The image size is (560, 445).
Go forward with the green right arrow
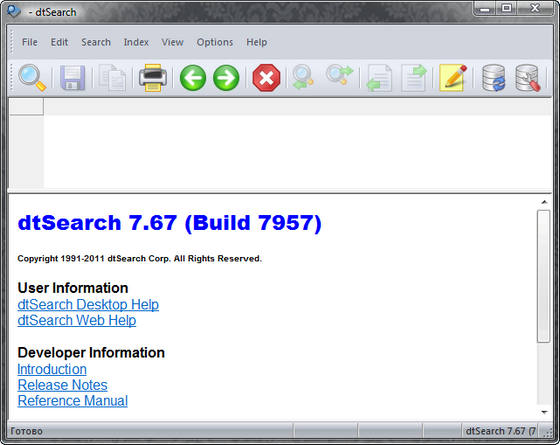tap(226, 78)
